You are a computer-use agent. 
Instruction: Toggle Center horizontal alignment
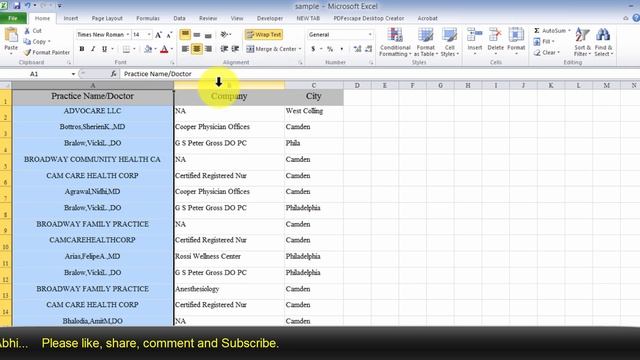[x=197, y=49]
